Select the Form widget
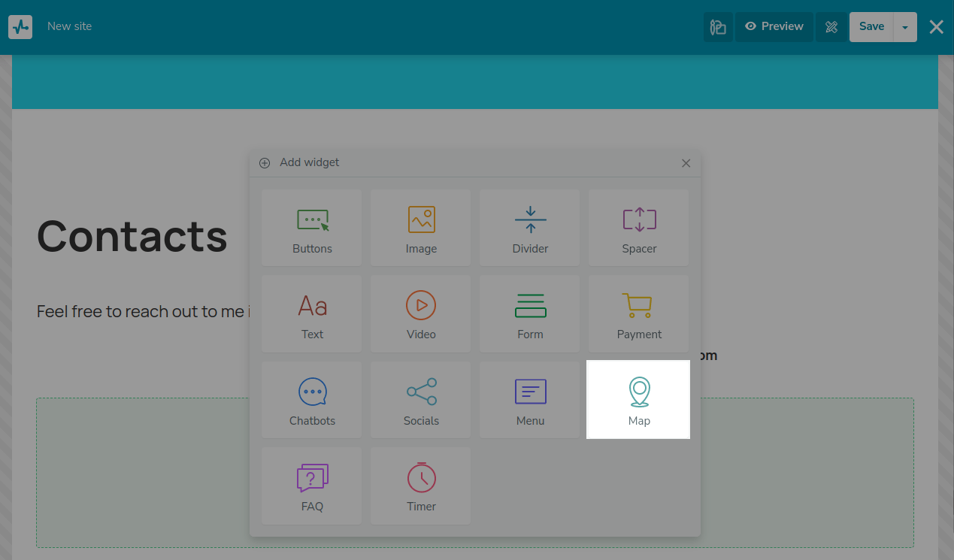954x560 pixels. tap(530, 314)
